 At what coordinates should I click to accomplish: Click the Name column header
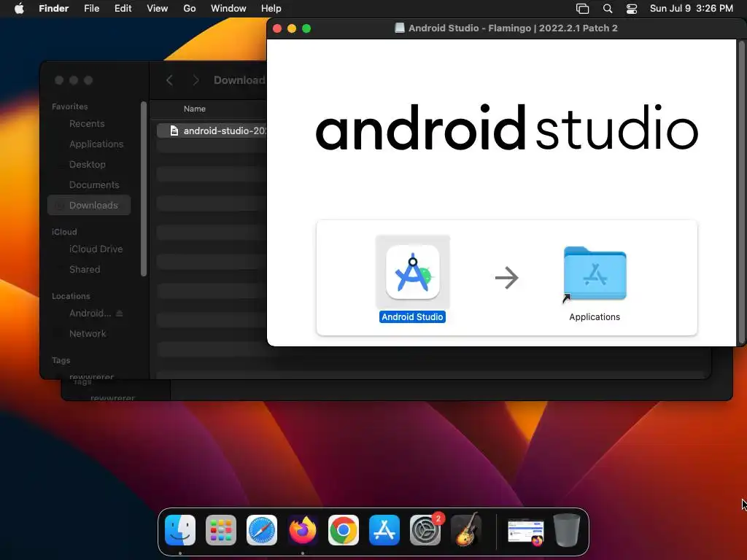(x=194, y=109)
